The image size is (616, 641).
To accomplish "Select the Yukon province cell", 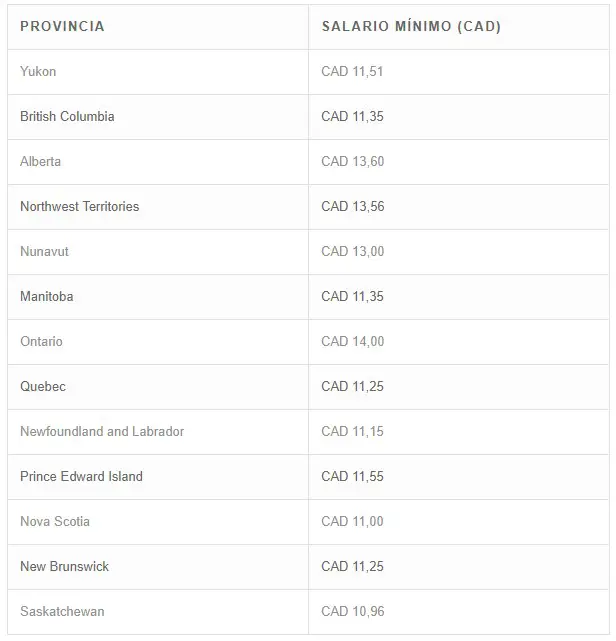I will coord(38,72).
